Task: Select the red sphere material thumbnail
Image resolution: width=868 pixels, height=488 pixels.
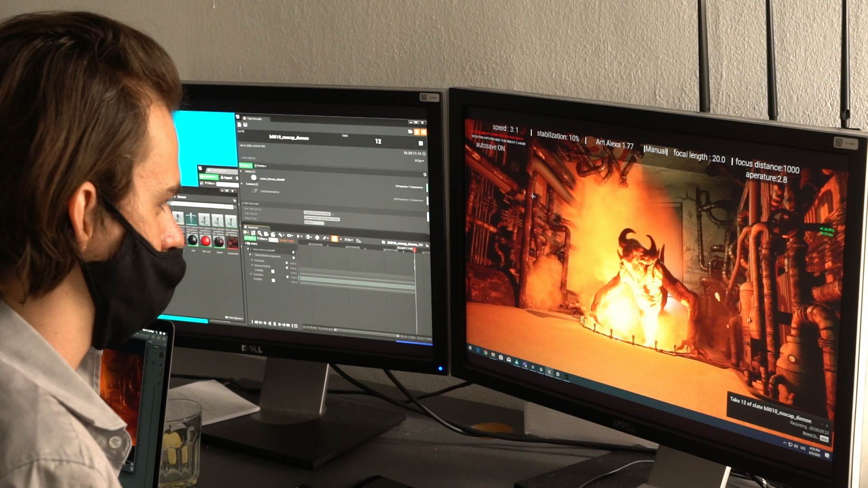Action: pos(206,240)
